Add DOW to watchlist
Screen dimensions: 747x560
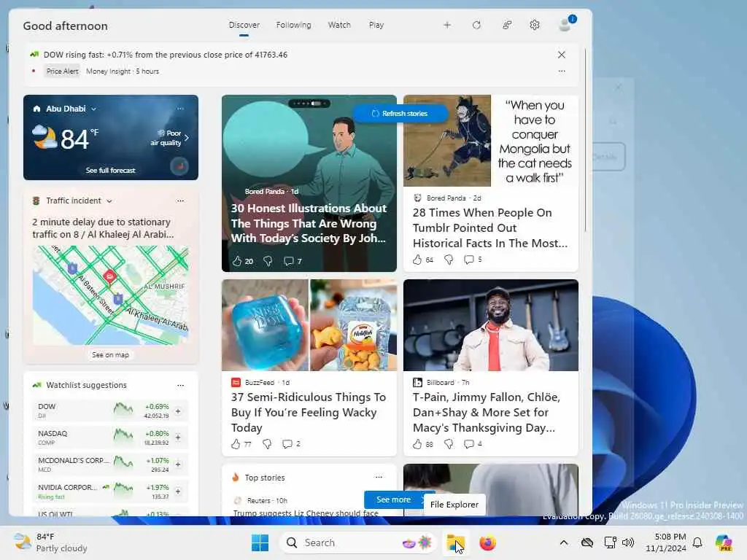pos(178,411)
